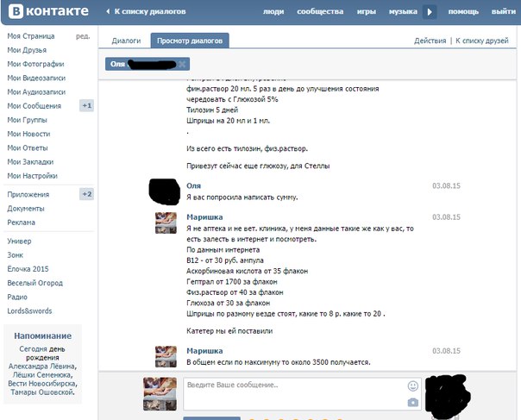Click the +2 badge next to Приложения
The width and height of the screenshot is (521, 420).
86,194
